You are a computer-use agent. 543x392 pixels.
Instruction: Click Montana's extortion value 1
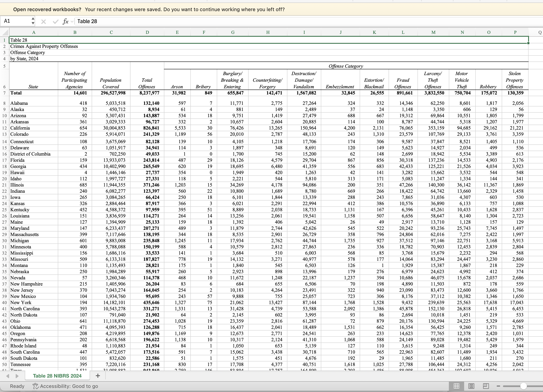[374, 265]
